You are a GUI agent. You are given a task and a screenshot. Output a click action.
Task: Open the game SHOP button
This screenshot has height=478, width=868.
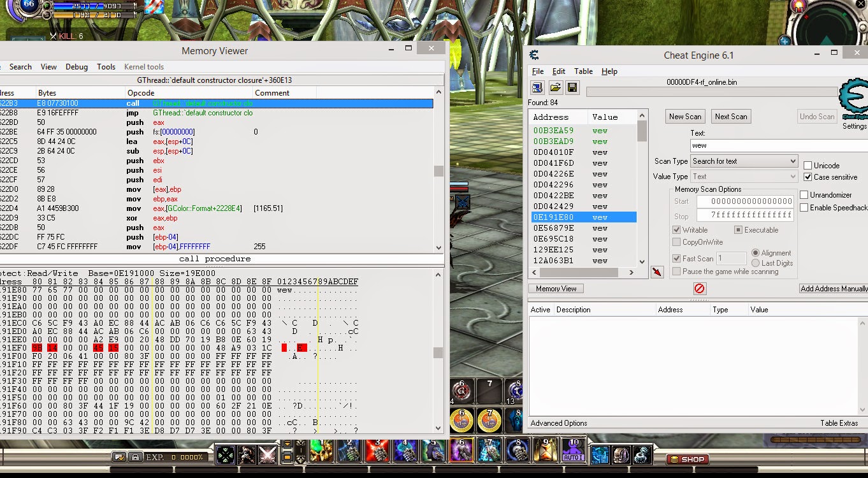(x=687, y=459)
